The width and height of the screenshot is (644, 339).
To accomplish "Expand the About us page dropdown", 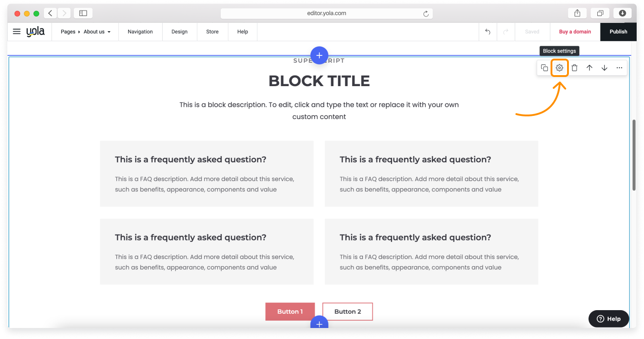I will pos(109,32).
